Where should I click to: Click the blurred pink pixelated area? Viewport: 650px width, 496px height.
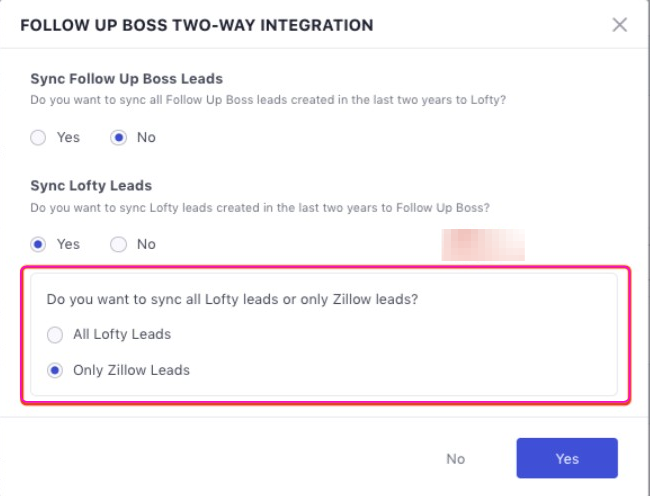pyautogui.click(x=483, y=245)
